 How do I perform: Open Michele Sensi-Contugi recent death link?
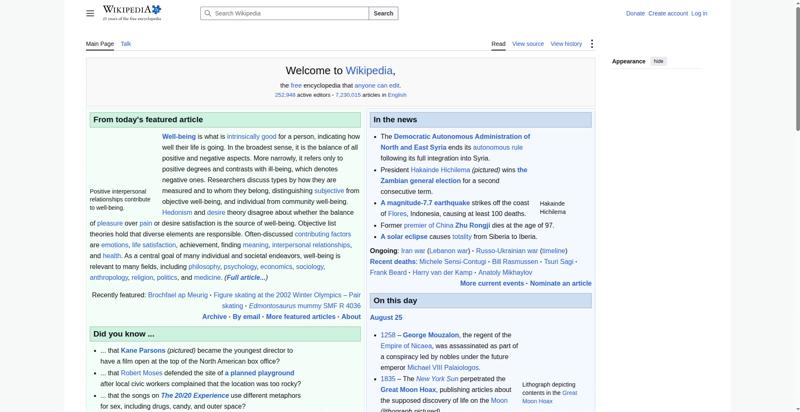coord(453,262)
